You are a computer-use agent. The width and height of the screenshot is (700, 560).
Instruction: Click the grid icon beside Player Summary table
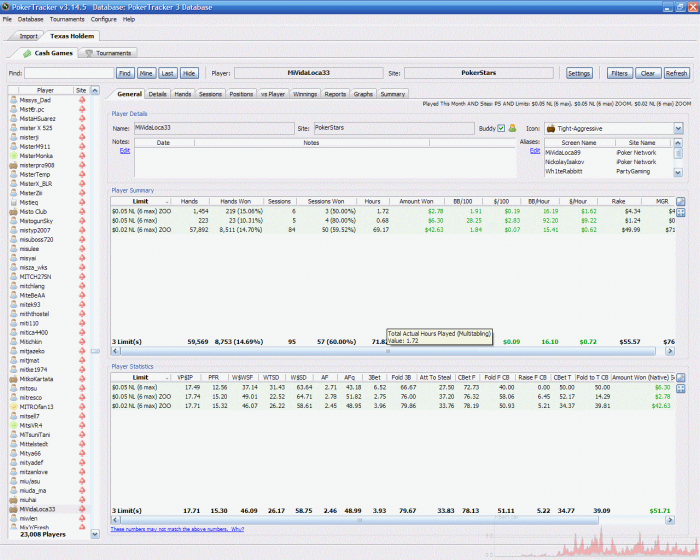680,212
